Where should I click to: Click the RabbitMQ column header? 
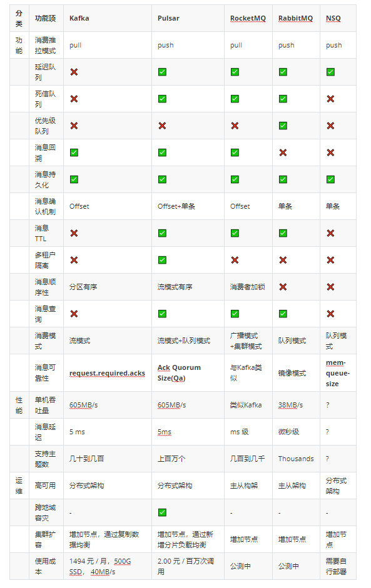295,18
